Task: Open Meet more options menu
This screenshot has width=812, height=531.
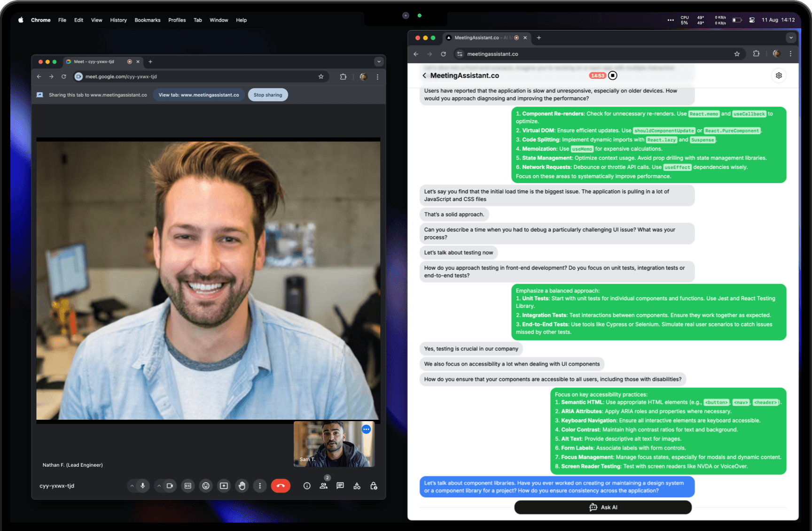Action: coord(260,486)
